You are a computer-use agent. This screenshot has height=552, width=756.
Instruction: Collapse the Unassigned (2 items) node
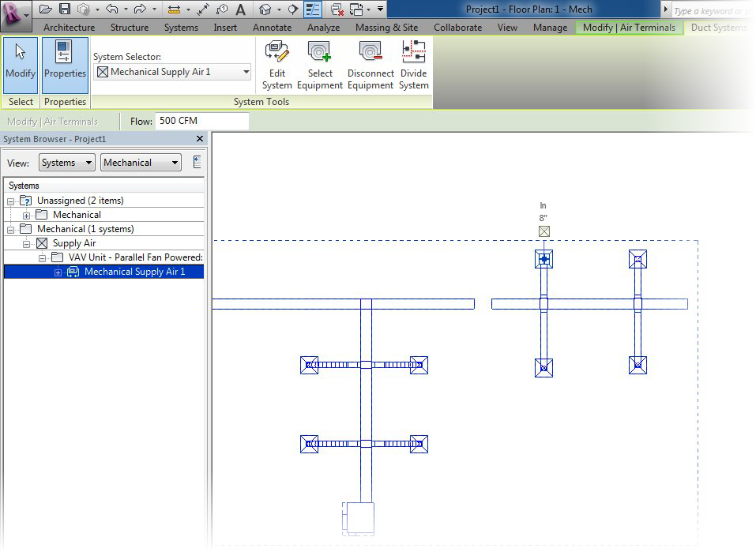10,201
